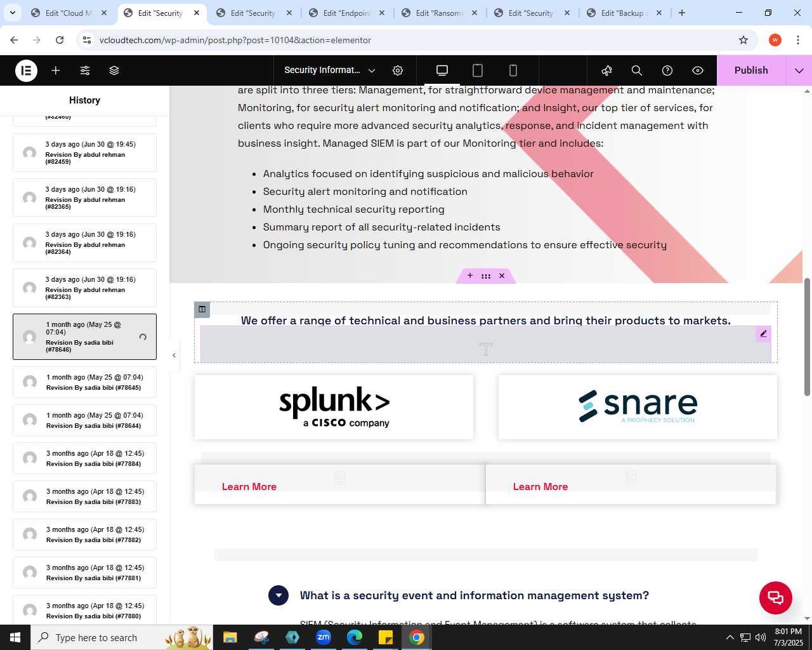Open the Security Informat... document dropdown
The image size is (812, 650).
point(329,70)
